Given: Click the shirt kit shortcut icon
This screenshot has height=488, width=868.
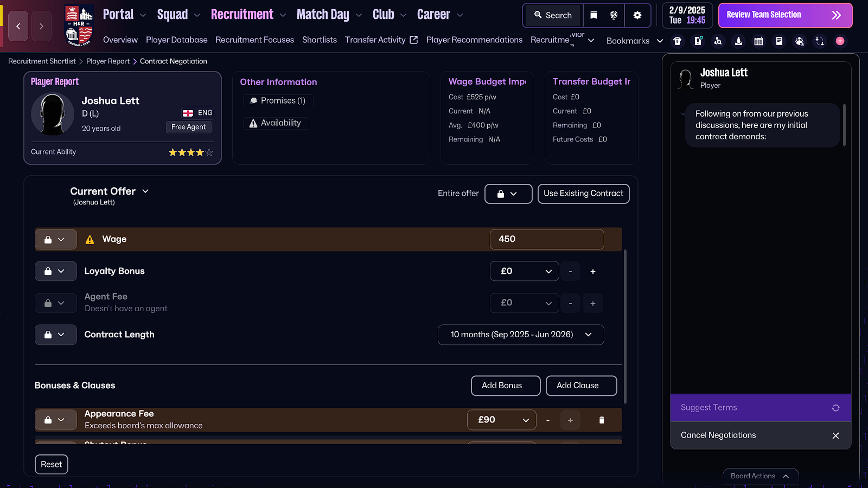Looking at the screenshot, I should pos(678,41).
